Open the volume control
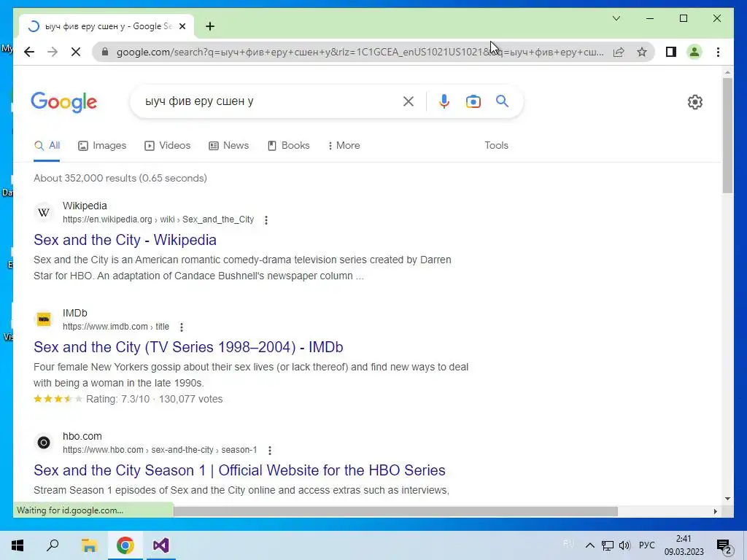This screenshot has width=747, height=560. 624,545
